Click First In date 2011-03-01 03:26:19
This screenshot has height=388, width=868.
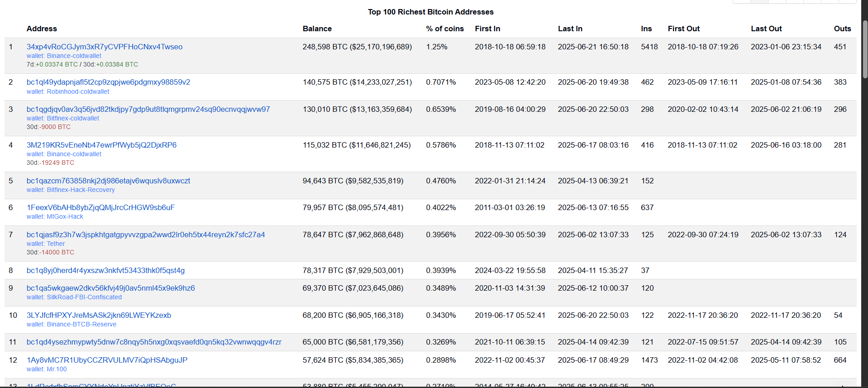click(x=510, y=207)
